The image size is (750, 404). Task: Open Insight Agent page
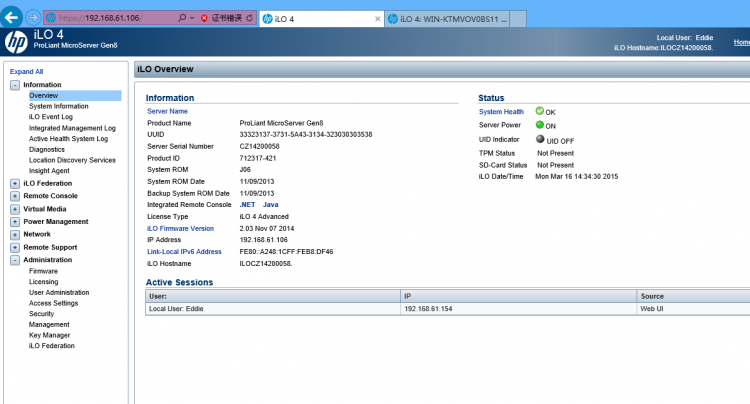49,171
